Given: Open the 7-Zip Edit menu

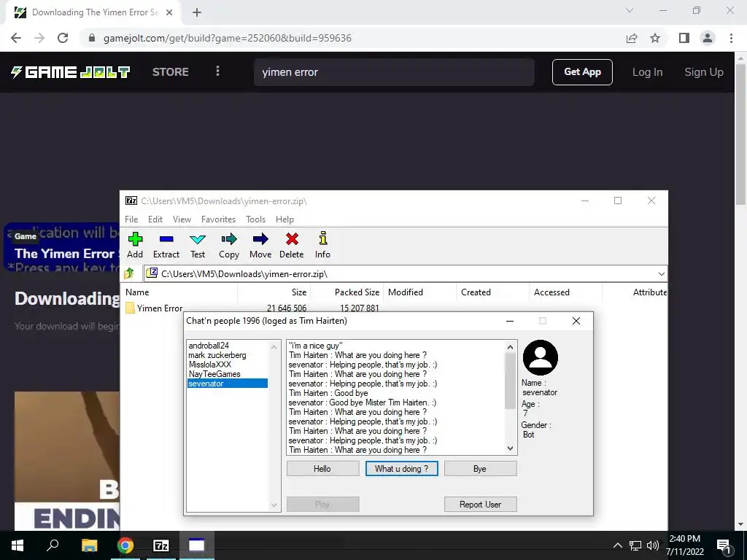Looking at the screenshot, I should pos(155,219).
